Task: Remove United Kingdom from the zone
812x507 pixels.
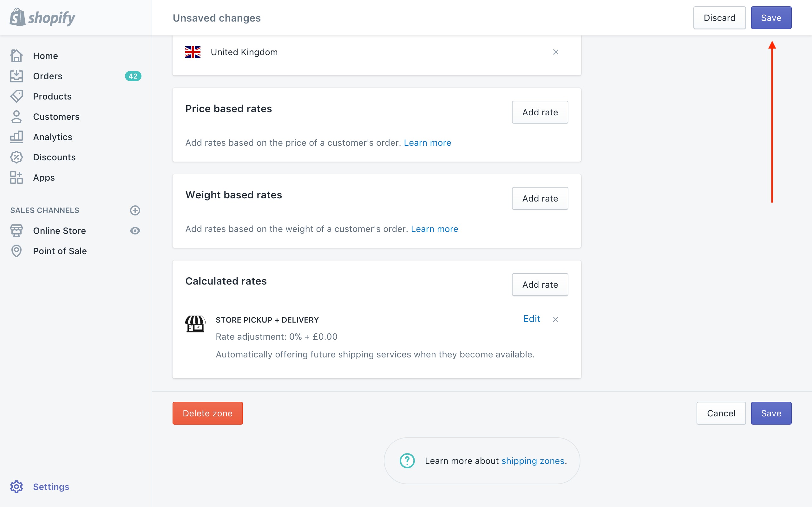Action: tap(556, 52)
